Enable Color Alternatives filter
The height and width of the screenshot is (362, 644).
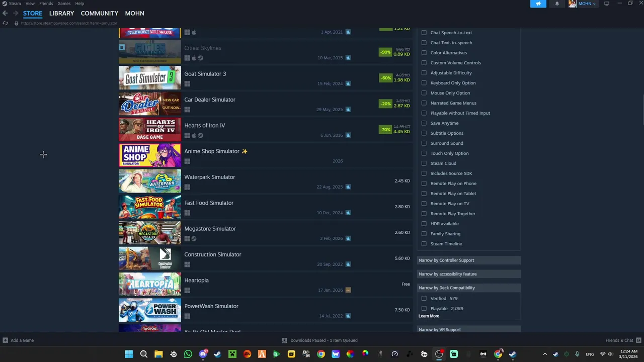coord(424,53)
